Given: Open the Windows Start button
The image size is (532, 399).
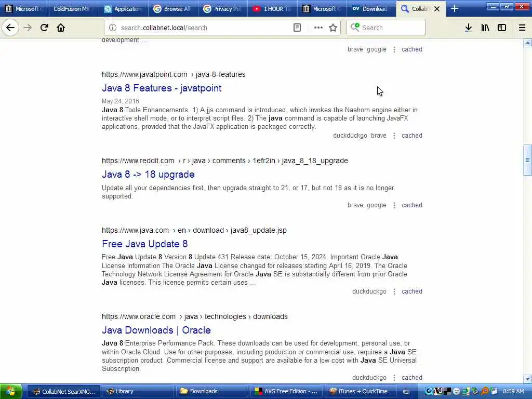Looking at the screenshot, I should click(11, 391).
